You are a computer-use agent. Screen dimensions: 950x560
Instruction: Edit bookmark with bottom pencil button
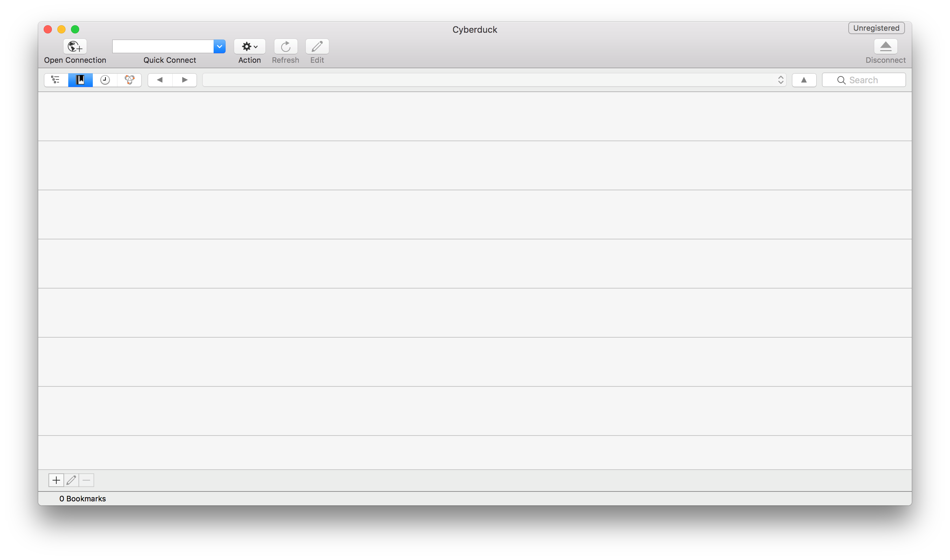(71, 480)
